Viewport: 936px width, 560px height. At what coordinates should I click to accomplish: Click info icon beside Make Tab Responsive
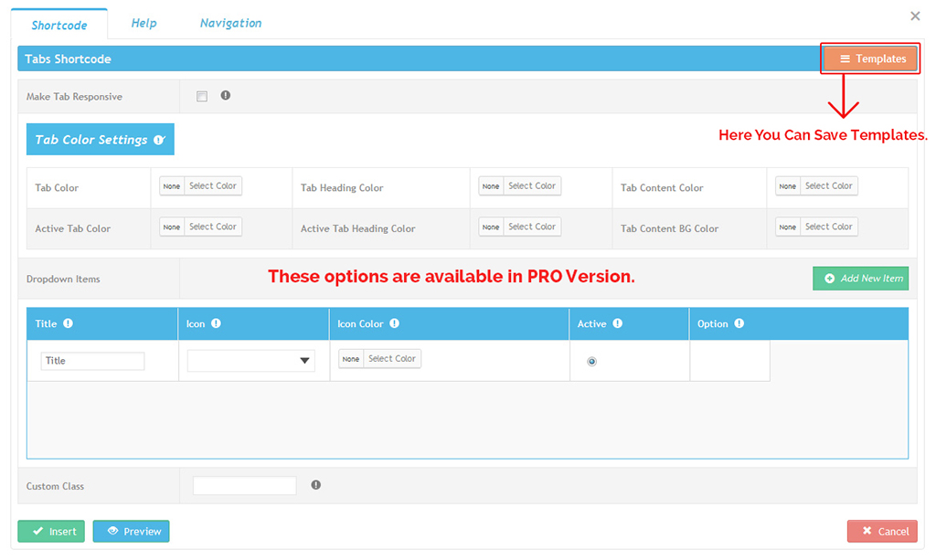pos(226,95)
